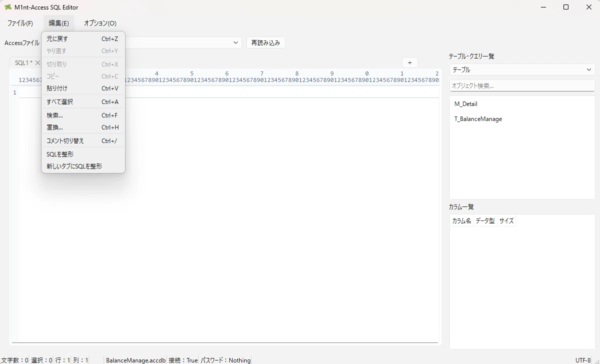Viewport: 600px width, 364px height.
Task: Choose 新しいタブにSQLを整形 entry
Action: (x=83, y=166)
